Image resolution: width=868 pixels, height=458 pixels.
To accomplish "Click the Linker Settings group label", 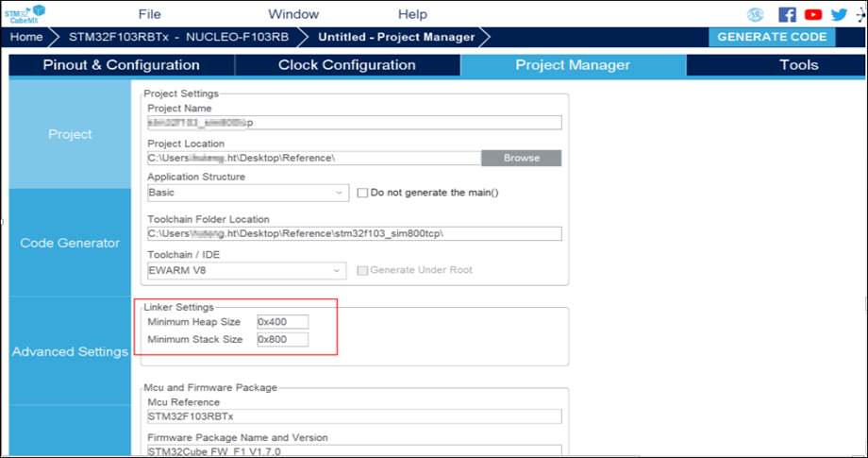I will 178,307.
